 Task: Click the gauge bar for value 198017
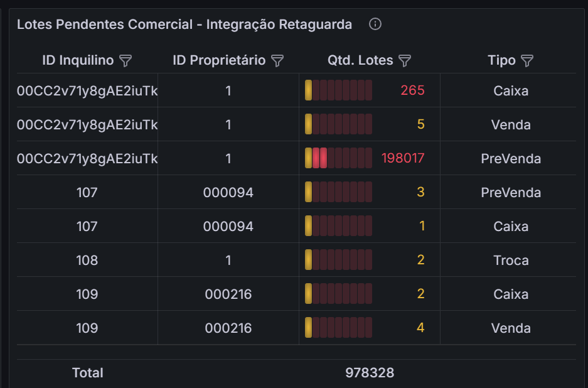(x=339, y=158)
